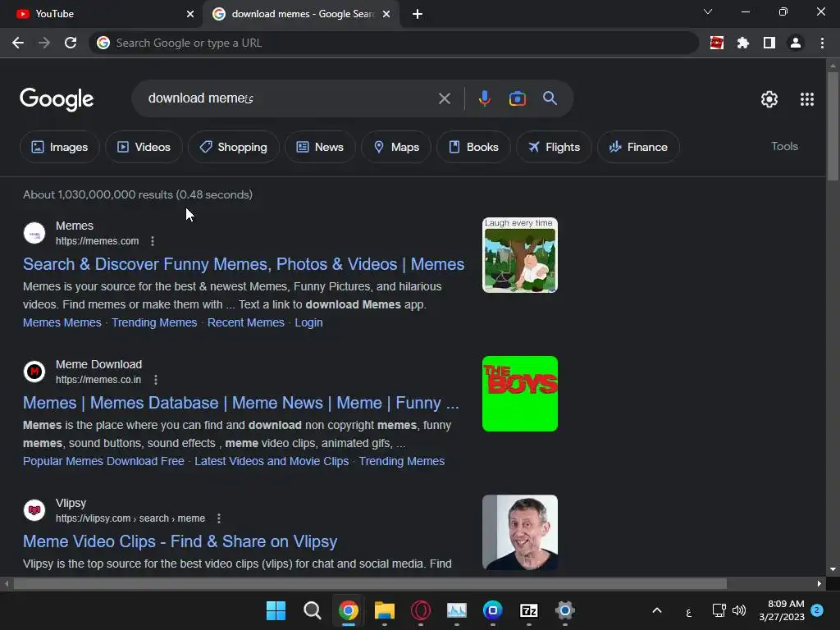840x630 pixels.
Task: Switch to News results
Action: 320,147
